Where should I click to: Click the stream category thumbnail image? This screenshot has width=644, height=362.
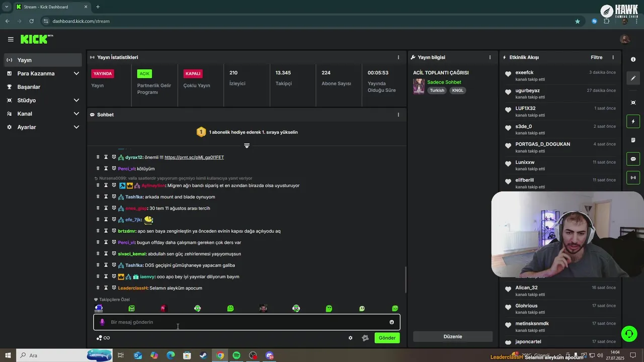(419, 86)
